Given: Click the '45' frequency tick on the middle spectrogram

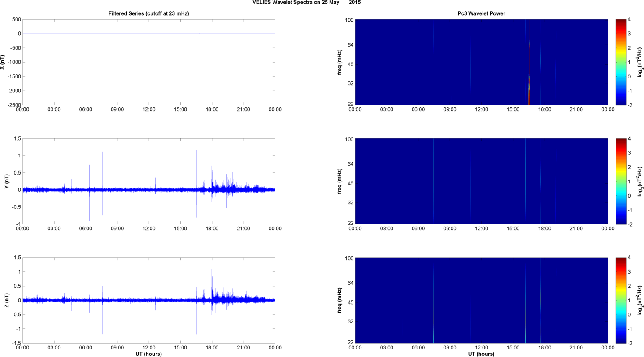Looking at the screenshot, I should click(351, 183).
